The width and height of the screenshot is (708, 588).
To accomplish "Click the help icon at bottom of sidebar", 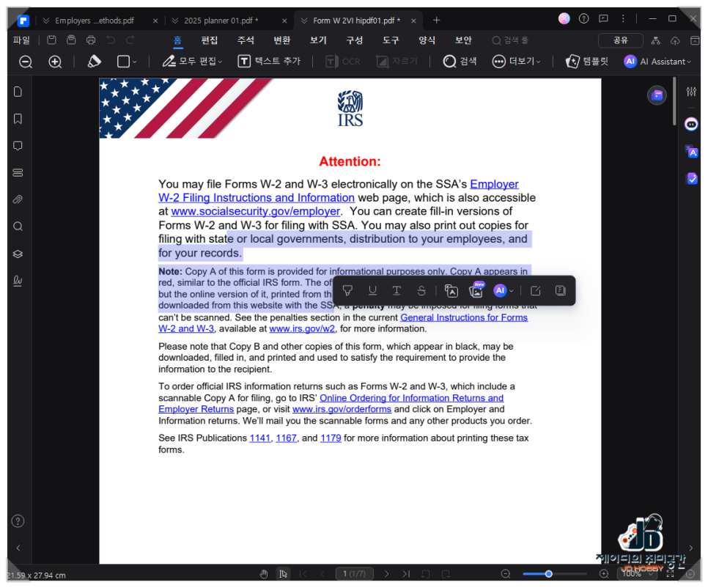I will click(x=18, y=521).
